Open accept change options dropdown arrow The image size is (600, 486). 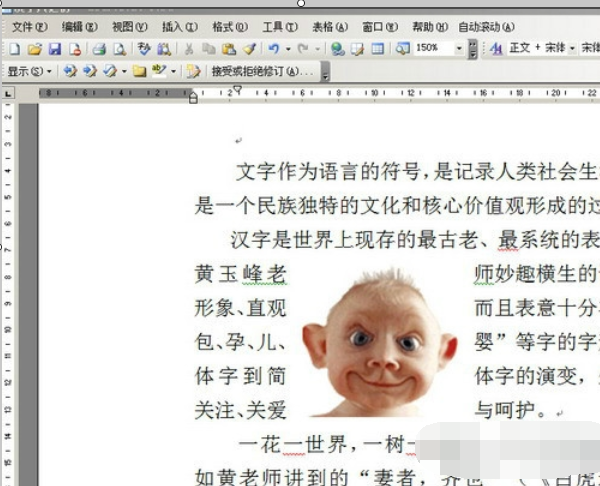[x=124, y=71]
